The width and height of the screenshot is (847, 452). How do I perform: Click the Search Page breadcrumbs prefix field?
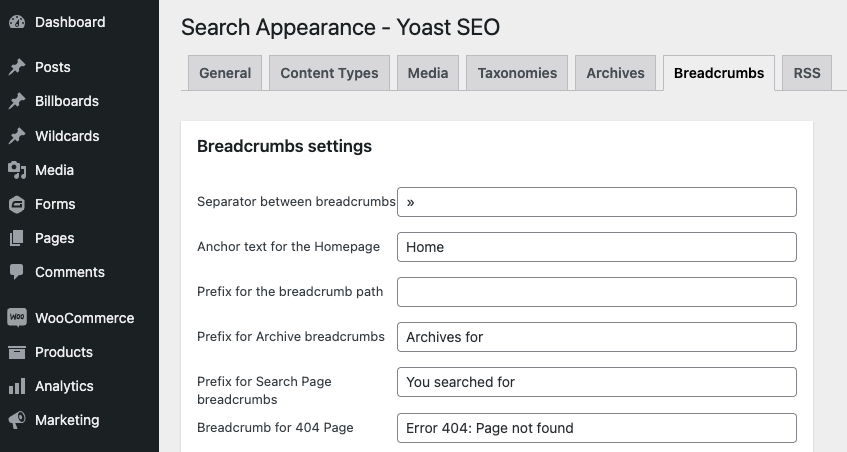[x=596, y=382]
